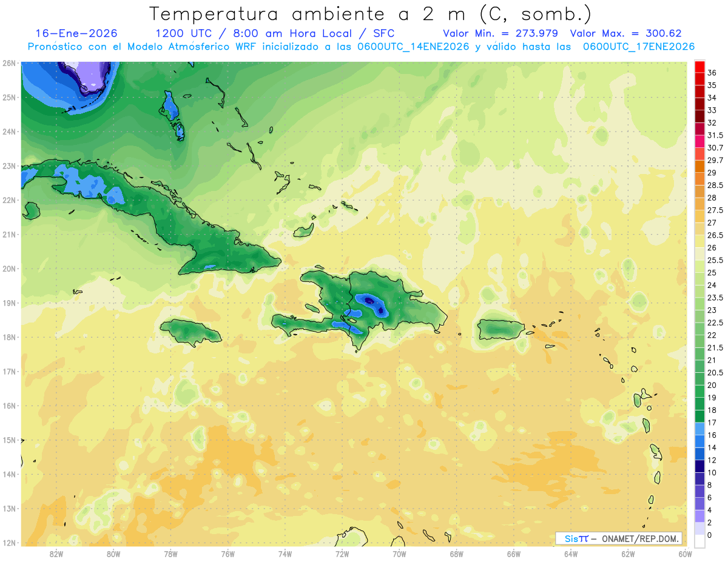
Task: Click the longitude axis label '60W'
Action: point(685,554)
